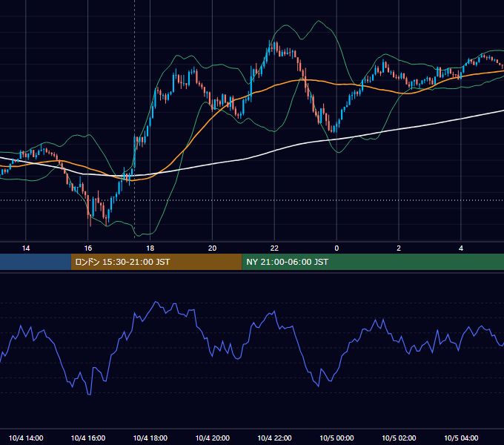Click the 14 hour label on chart axis
504x445 pixels.
[x=26, y=248]
